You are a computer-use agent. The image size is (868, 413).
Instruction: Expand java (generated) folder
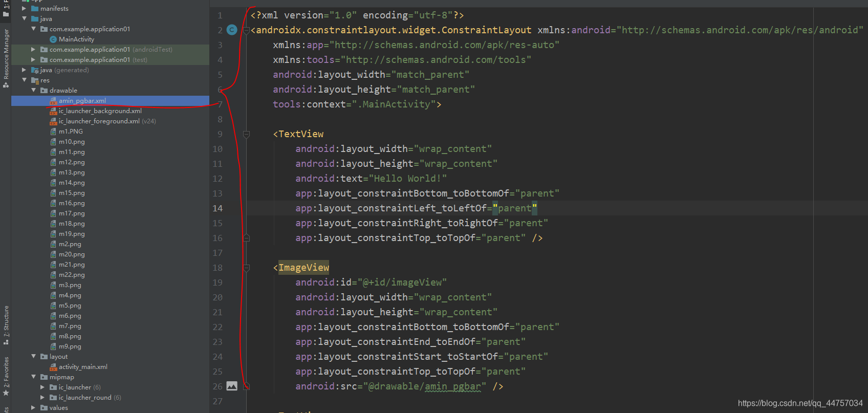24,70
